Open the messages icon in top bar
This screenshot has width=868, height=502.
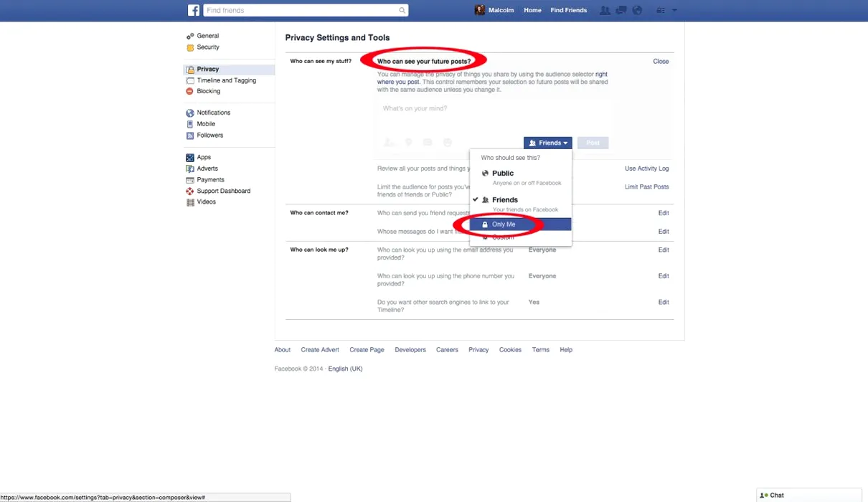pyautogui.click(x=621, y=10)
